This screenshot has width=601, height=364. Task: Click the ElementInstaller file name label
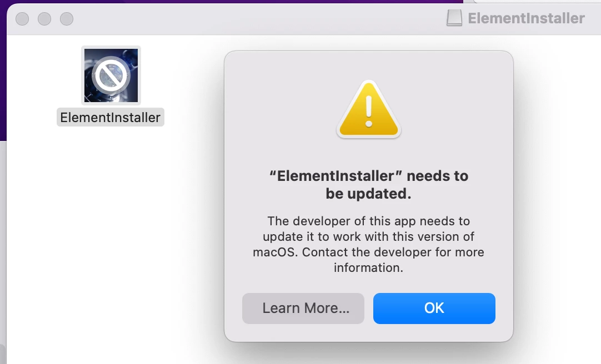pyautogui.click(x=111, y=117)
